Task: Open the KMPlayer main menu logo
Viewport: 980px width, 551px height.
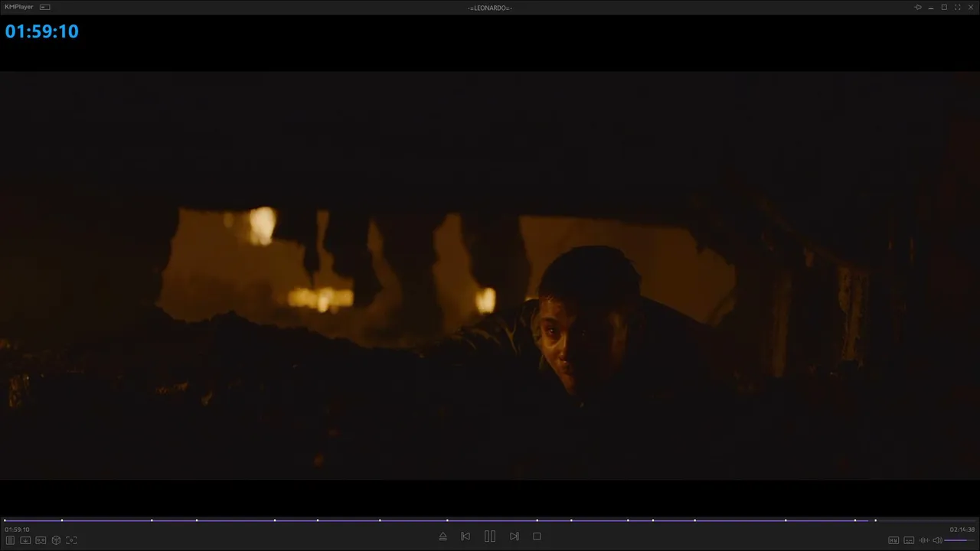Action: click(x=19, y=7)
